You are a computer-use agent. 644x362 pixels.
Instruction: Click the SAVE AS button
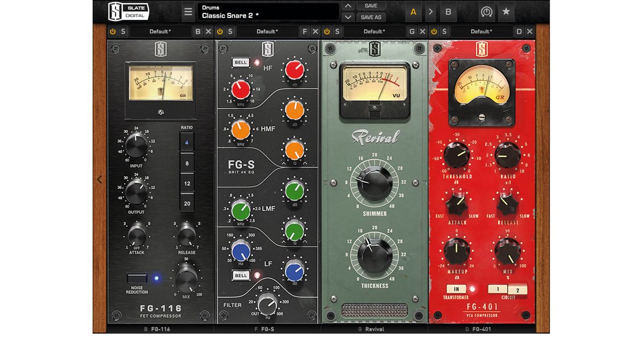pos(371,17)
